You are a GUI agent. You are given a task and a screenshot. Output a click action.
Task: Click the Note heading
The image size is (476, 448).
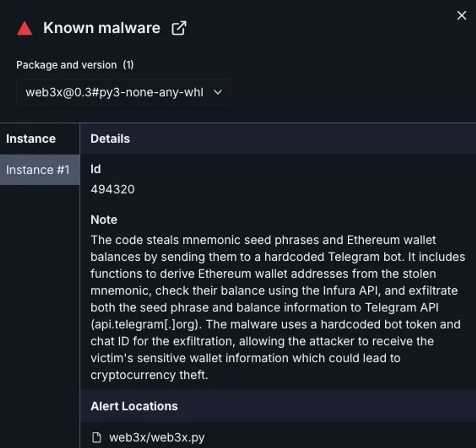click(104, 220)
